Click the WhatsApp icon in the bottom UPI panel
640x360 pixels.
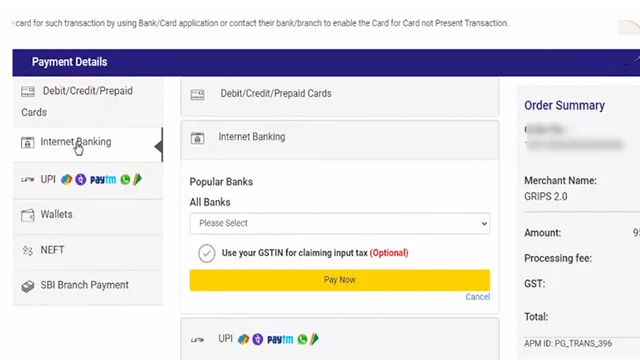point(302,339)
